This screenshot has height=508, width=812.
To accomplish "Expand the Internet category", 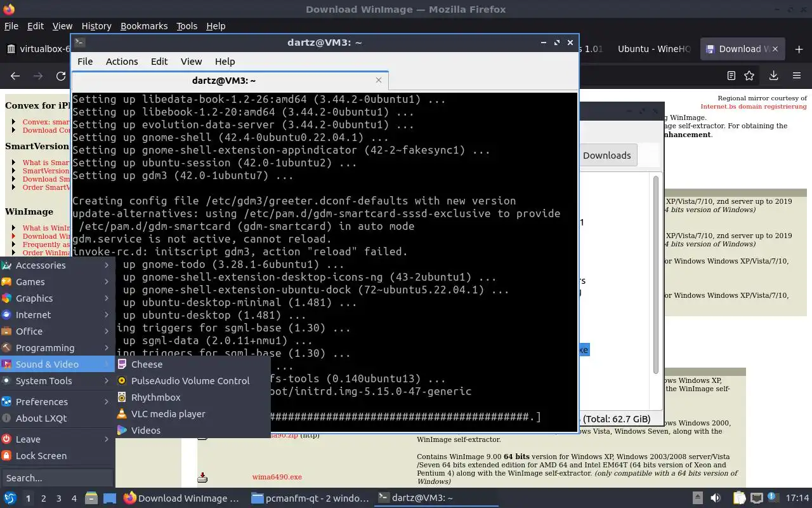I will (x=57, y=315).
